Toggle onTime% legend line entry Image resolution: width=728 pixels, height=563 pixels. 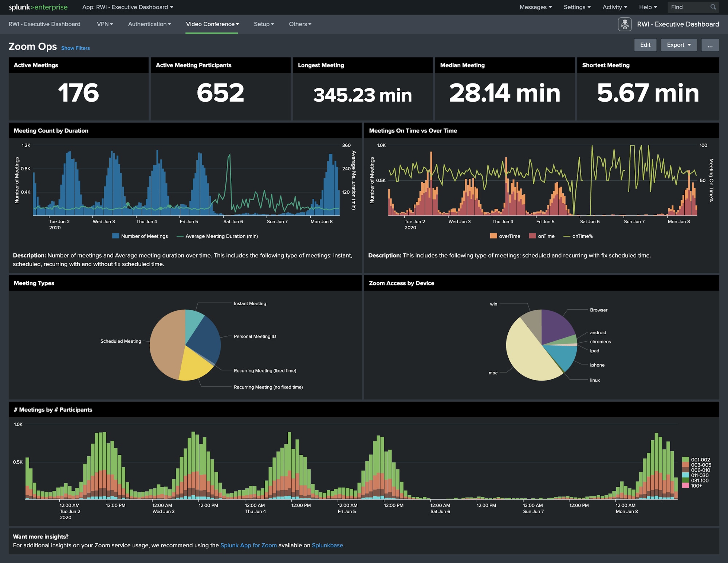click(x=578, y=236)
